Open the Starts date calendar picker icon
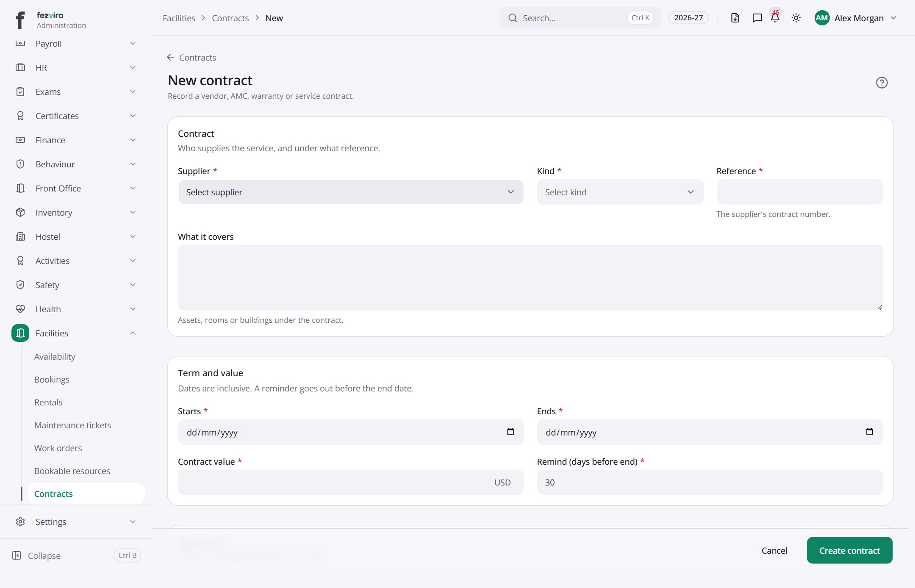Image resolution: width=915 pixels, height=588 pixels. (510, 432)
